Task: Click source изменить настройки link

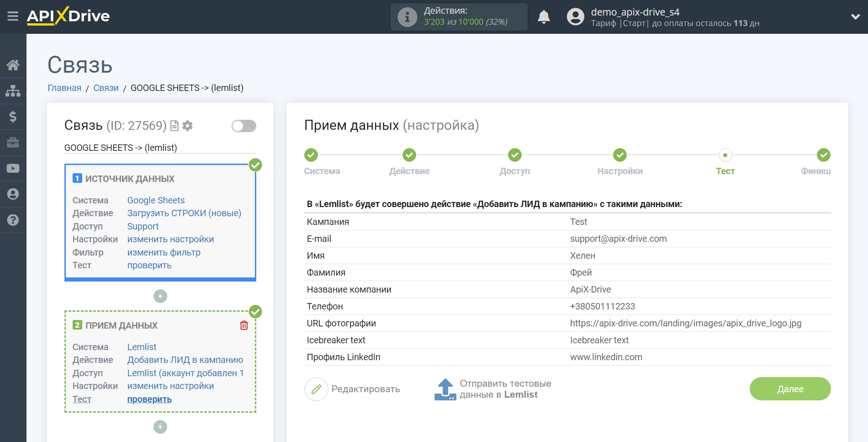Action: (170, 239)
